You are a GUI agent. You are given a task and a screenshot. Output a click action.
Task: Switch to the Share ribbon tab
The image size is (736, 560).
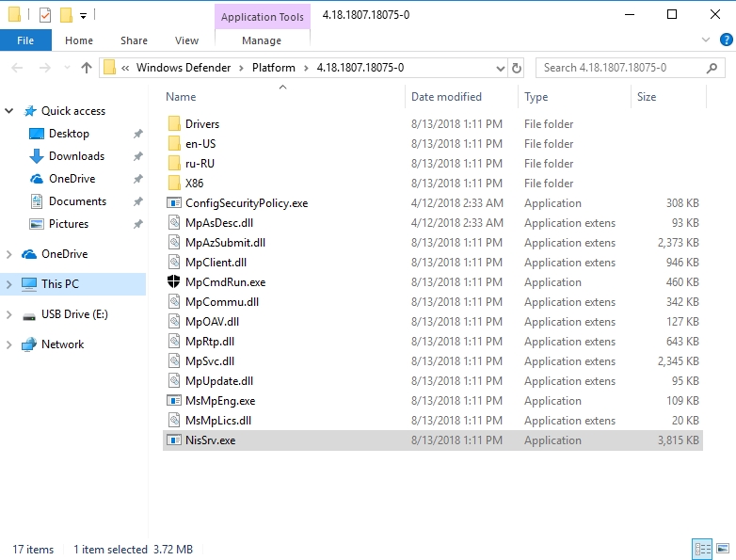[134, 40]
